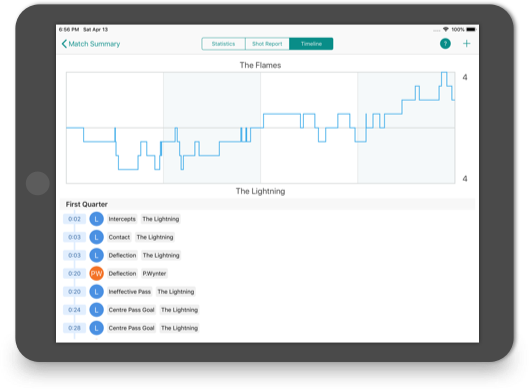Click the L avatar beside Ineffective Pass

coord(96,292)
